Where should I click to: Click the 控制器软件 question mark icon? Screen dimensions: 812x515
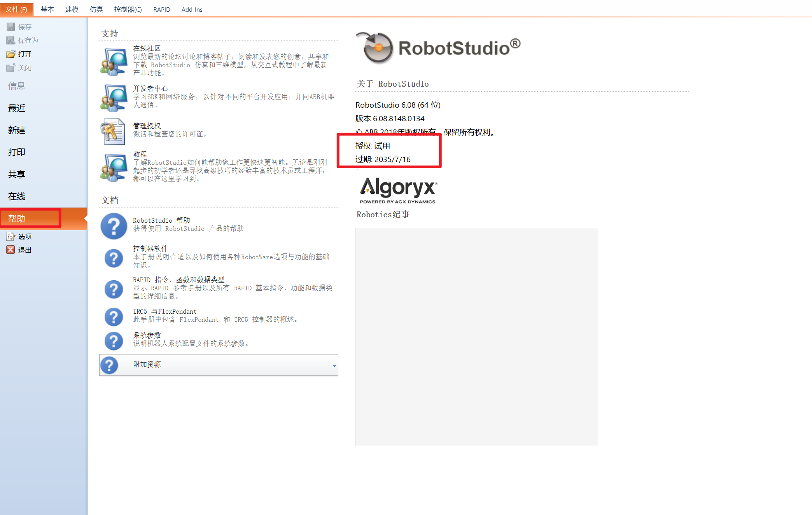[114, 258]
